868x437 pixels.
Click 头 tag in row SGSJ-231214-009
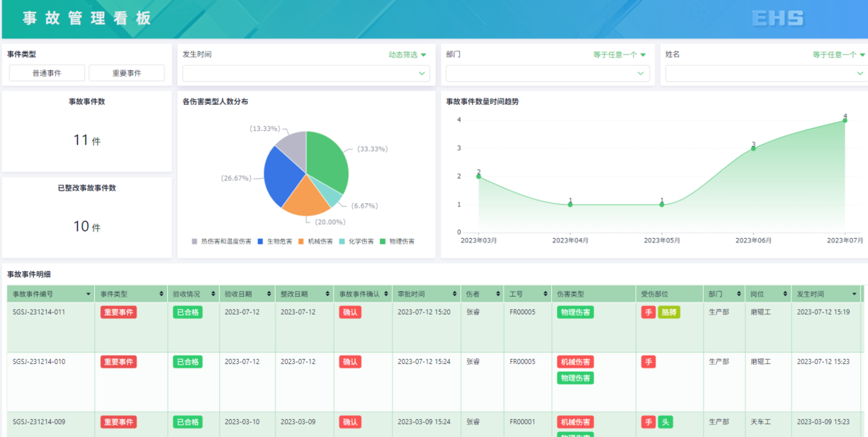click(665, 422)
